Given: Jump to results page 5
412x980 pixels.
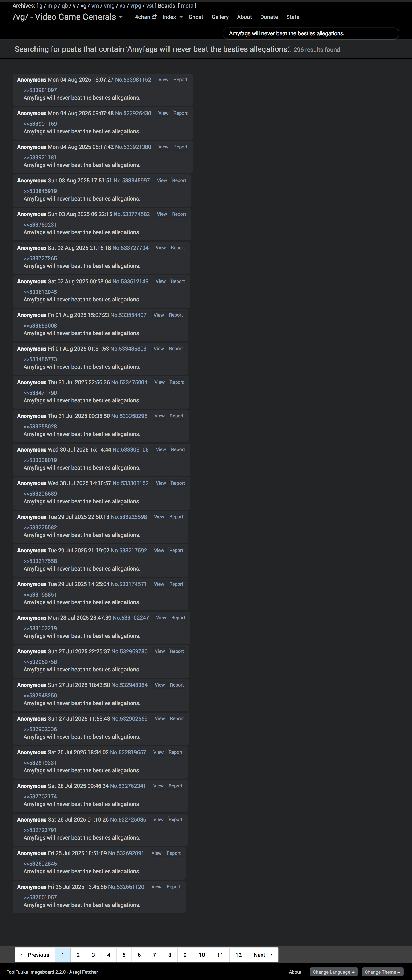Looking at the screenshot, I should point(124,955).
